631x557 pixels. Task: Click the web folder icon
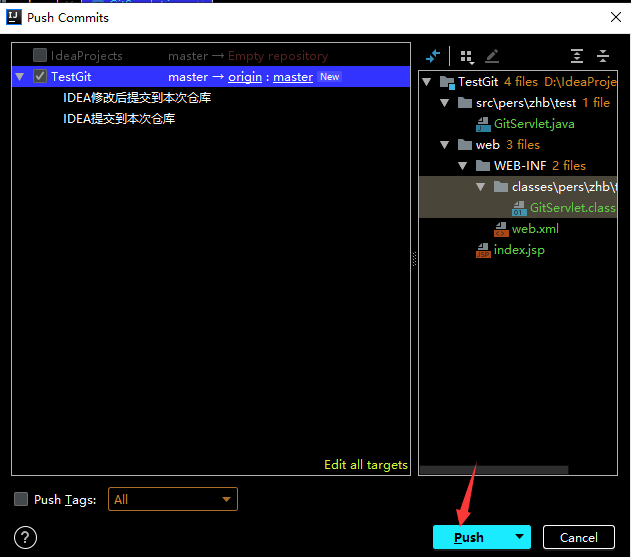pos(465,145)
